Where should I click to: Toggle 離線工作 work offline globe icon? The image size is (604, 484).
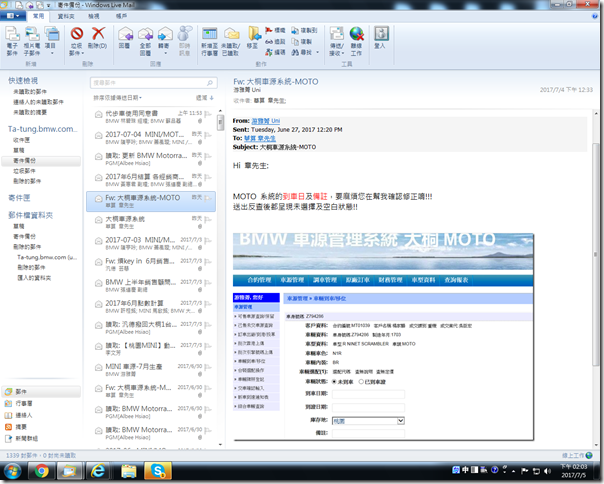[x=356, y=41]
